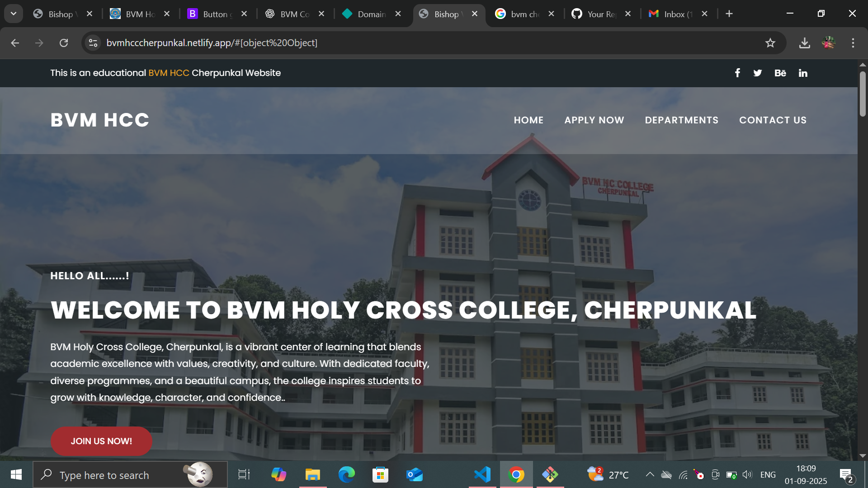This screenshot has width=868, height=488.
Task: Open CONTACT US navigation link
Action: click(x=773, y=120)
